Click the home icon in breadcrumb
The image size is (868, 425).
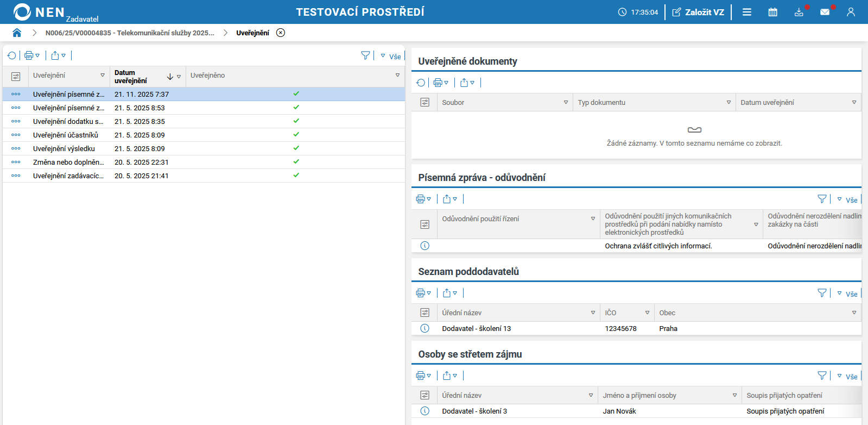pos(17,33)
